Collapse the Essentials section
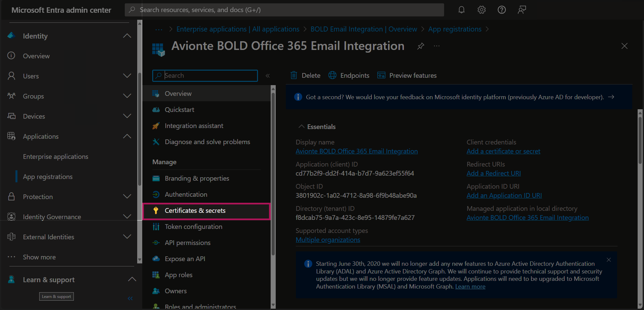The image size is (644, 310). pos(302,127)
